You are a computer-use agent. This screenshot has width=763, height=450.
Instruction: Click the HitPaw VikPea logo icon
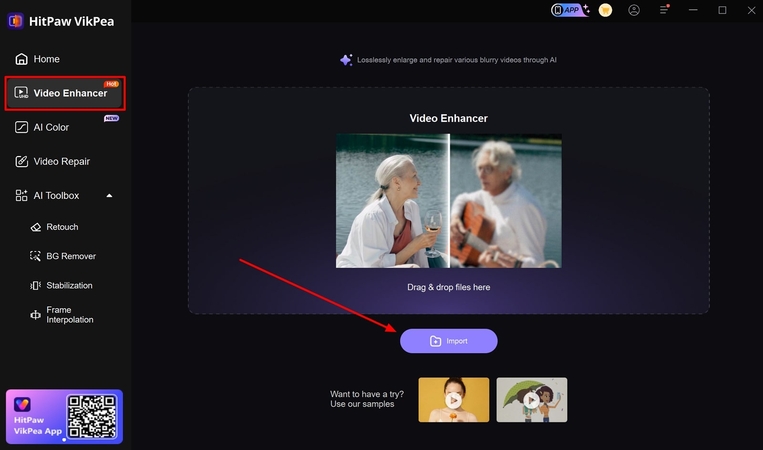click(16, 21)
